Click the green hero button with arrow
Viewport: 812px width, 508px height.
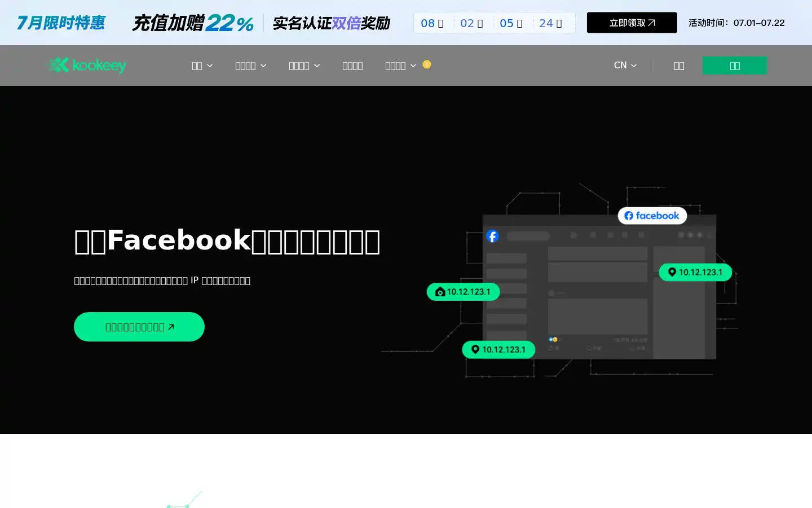click(139, 327)
